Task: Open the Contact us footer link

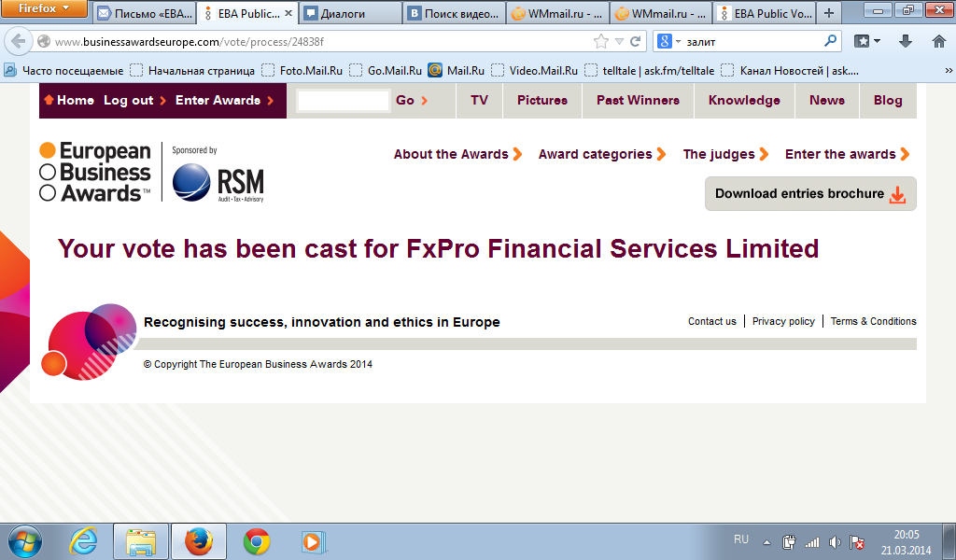Action: pyautogui.click(x=712, y=321)
